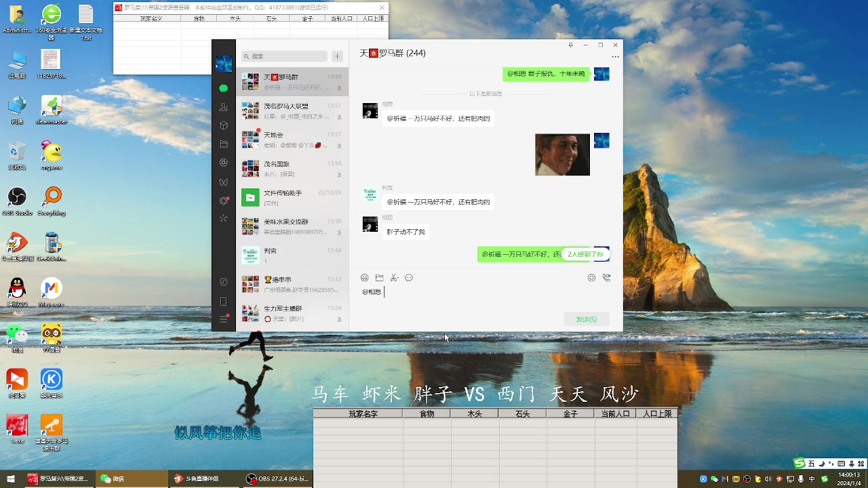Open chat history via message bubble icon
Screen dimensions: 868x488
point(409,277)
